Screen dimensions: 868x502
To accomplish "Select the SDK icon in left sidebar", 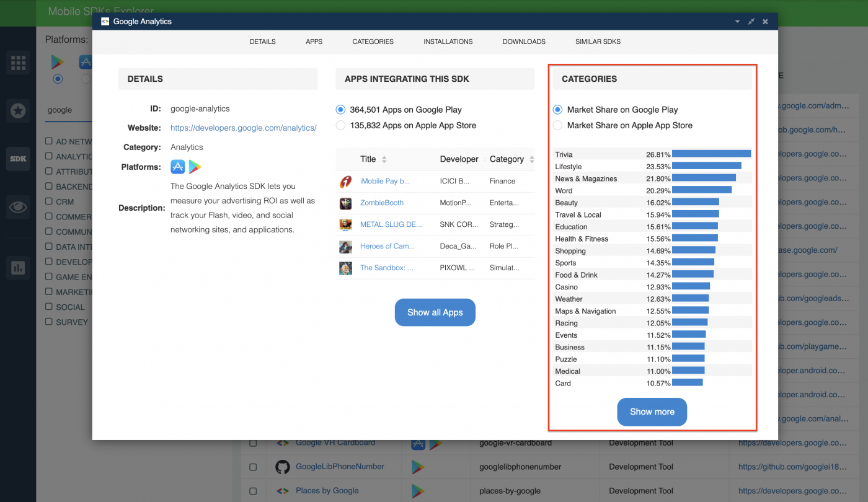I will tap(18, 159).
